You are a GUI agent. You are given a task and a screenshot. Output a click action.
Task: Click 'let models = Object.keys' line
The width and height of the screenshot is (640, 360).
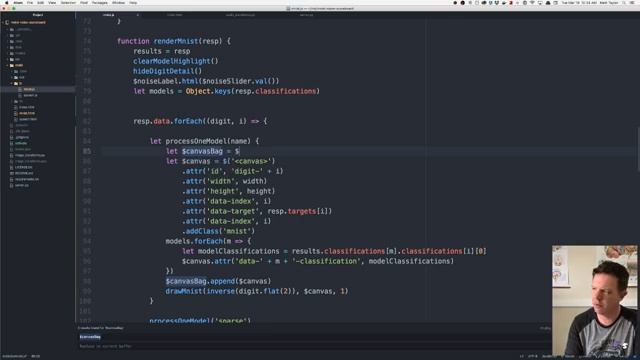(x=227, y=91)
